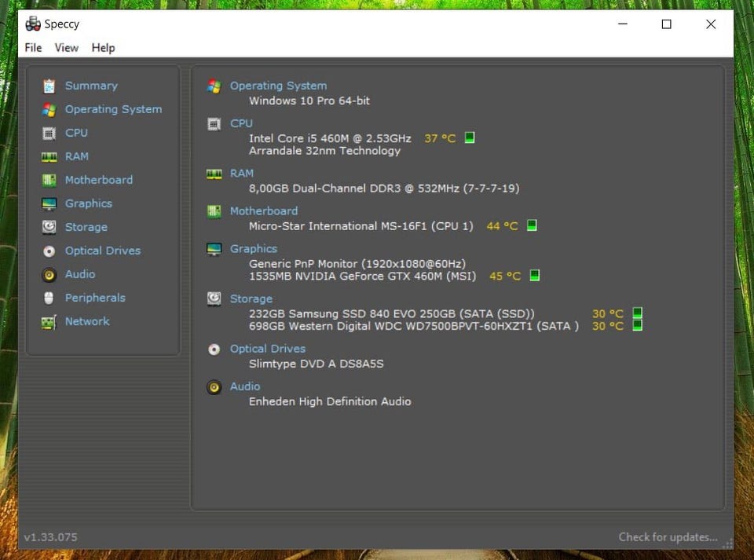Click the Audio speaker icon in sidebar
Viewport: 754px width, 560px height.
coord(49,274)
